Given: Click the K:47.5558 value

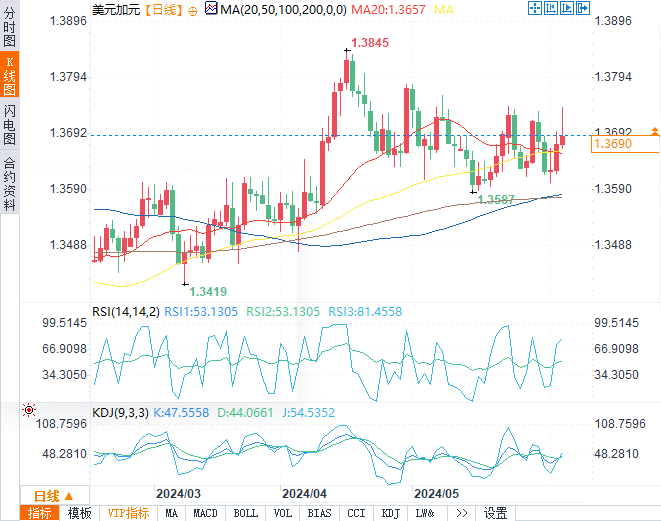Looking at the screenshot, I should pos(181,412).
